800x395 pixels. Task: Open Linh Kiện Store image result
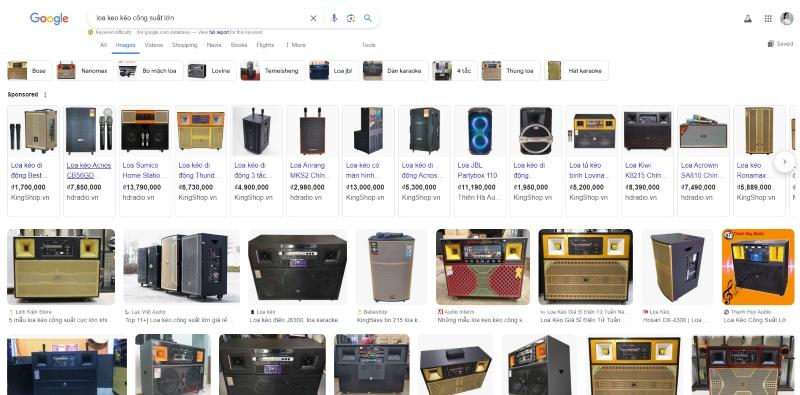[61, 267]
